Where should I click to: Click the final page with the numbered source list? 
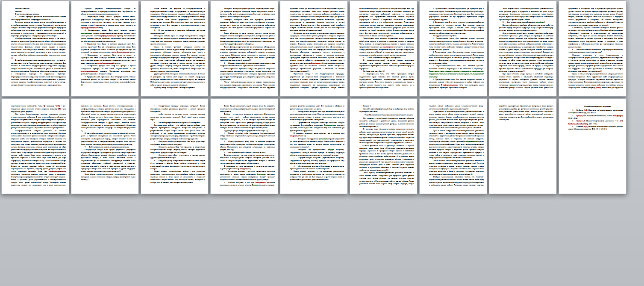tap(592, 146)
